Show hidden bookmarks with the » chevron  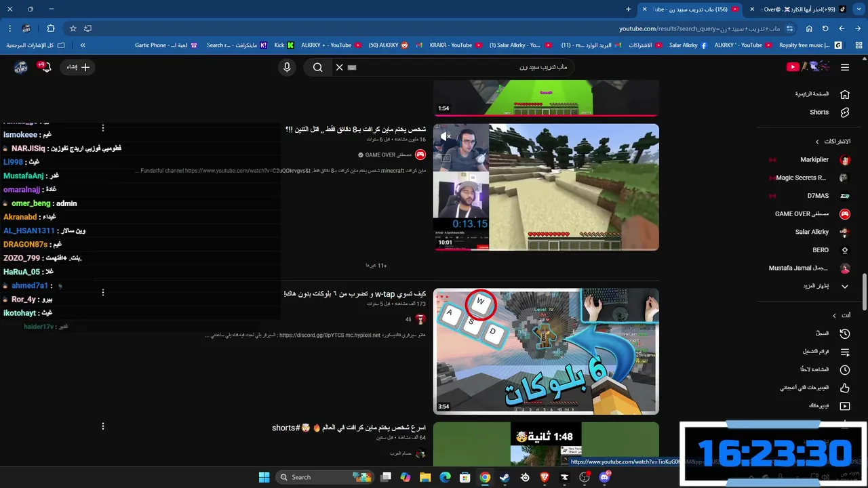[x=83, y=45]
